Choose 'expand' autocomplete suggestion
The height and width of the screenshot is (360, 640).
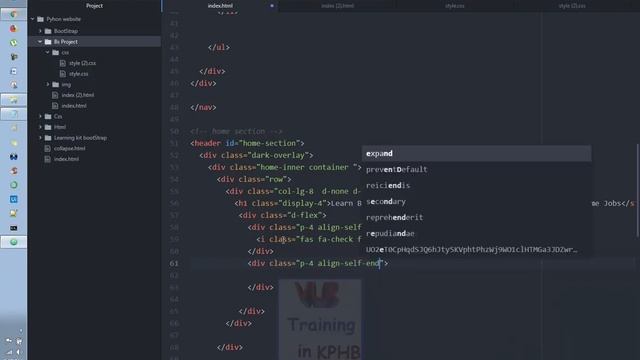pos(476,153)
